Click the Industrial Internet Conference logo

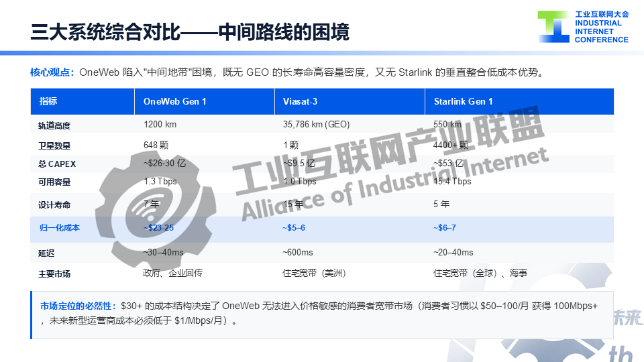[x=583, y=27]
